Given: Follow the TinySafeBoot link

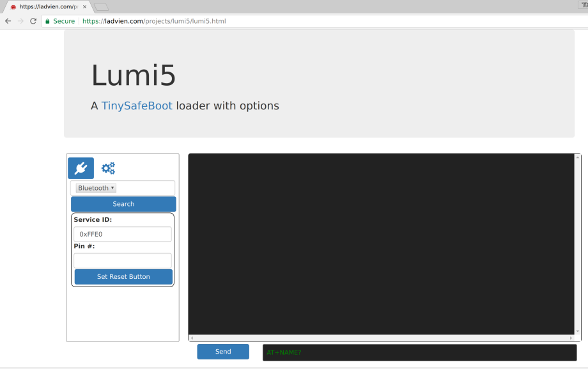Looking at the screenshot, I should point(137,106).
